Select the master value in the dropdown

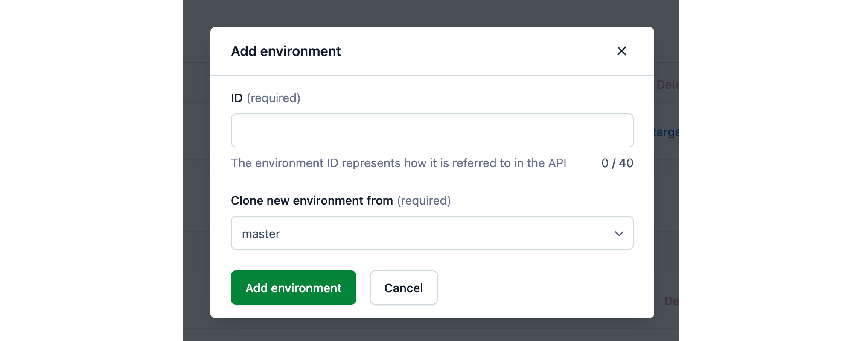pos(261,234)
